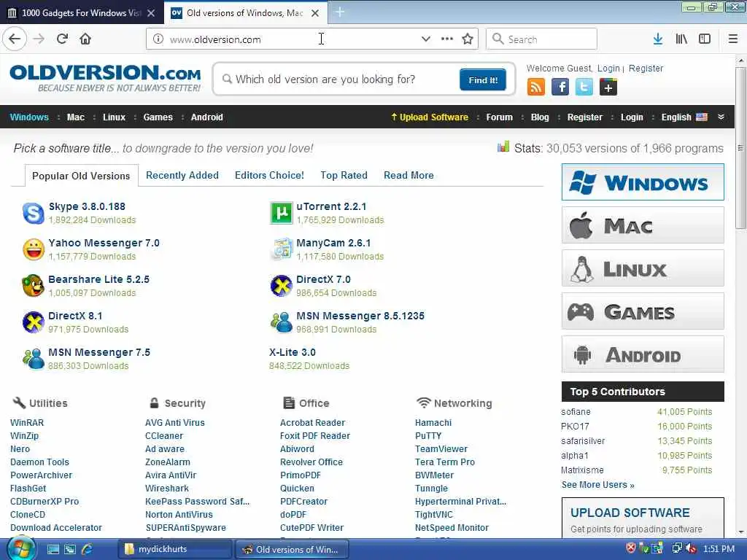Open the TeamViewer link under Networking
The width and height of the screenshot is (747, 560).
pos(441,448)
